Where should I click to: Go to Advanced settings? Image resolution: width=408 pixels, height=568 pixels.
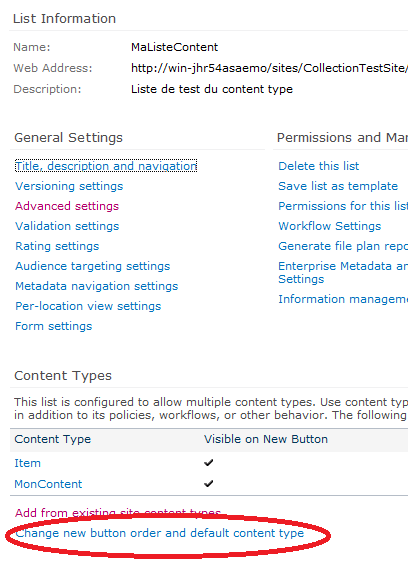[x=67, y=206]
